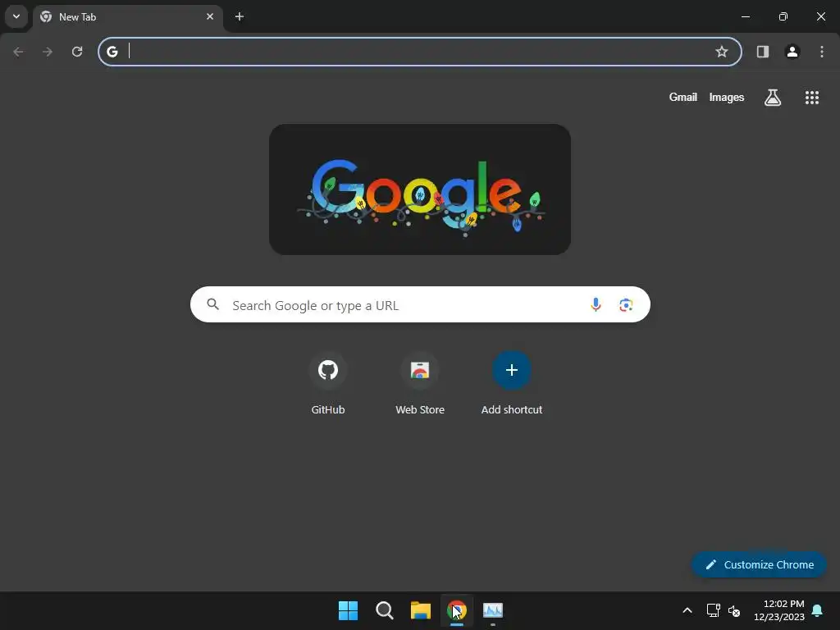The height and width of the screenshot is (630, 840).
Task: Open the clock showing 12:02 PM
Action: pos(779,610)
